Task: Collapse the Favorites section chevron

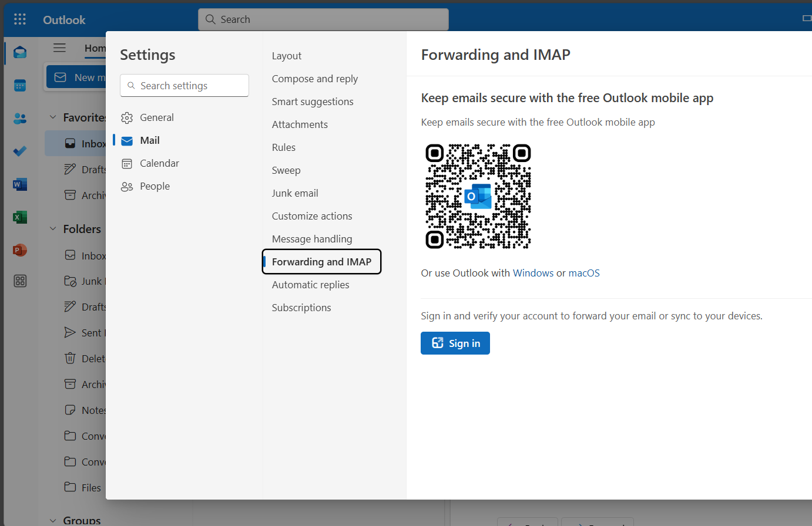Action: click(x=53, y=117)
